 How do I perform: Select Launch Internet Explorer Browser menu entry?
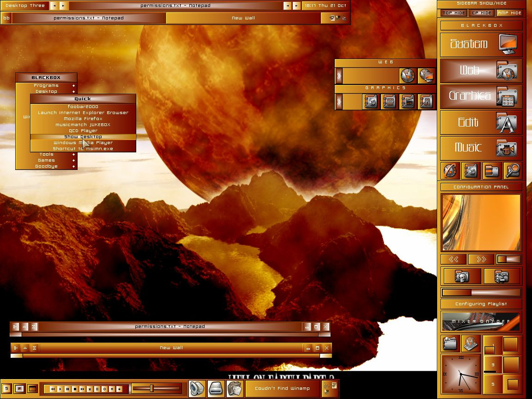[83, 113]
